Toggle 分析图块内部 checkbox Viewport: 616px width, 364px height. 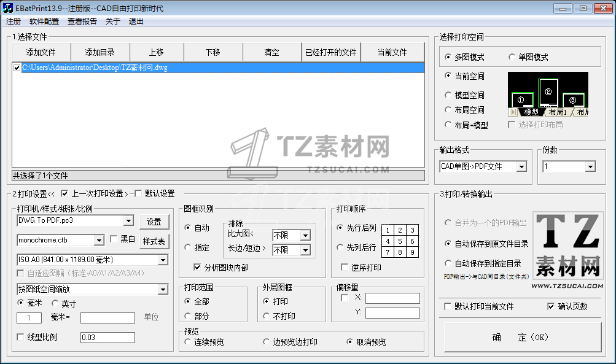coord(197,267)
